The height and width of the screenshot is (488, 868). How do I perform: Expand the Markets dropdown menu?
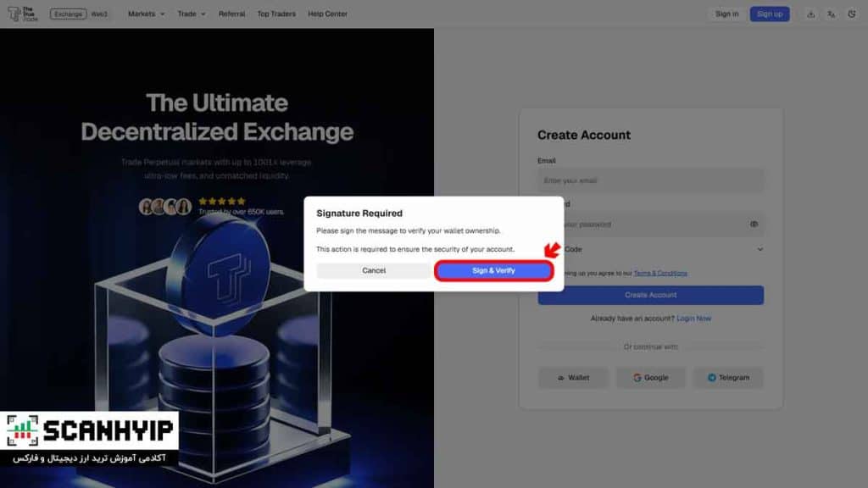[x=146, y=14]
